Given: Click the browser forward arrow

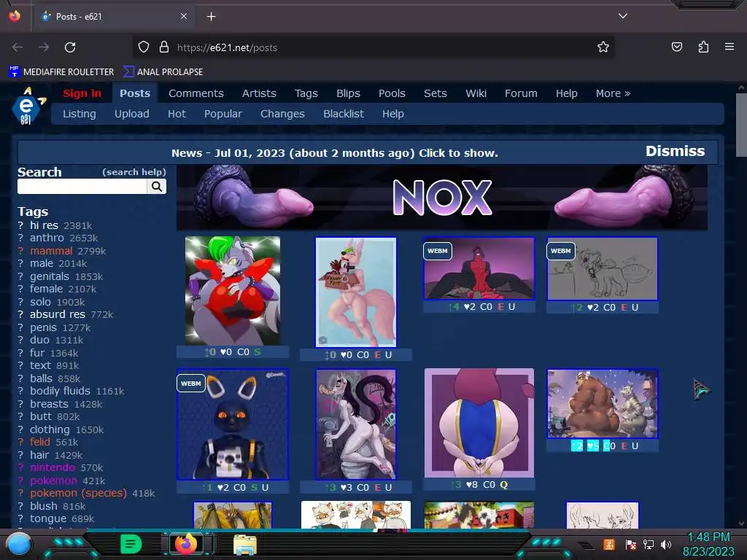Looking at the screenshot, I should coord(44,47).
